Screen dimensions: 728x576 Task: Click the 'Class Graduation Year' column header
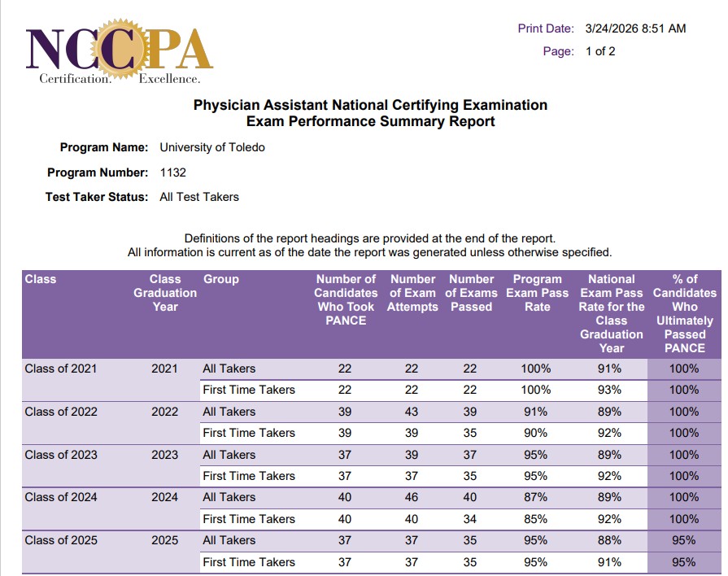[x=165, y=293]
